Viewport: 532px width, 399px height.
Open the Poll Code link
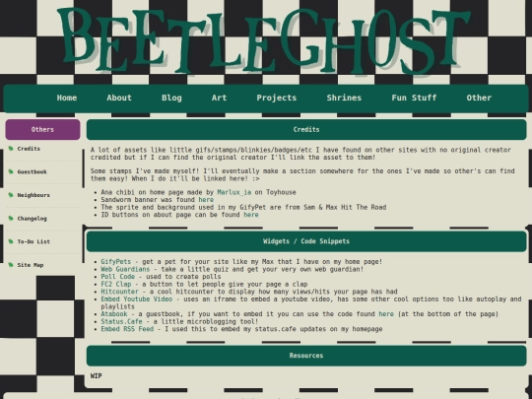(118, 277)
